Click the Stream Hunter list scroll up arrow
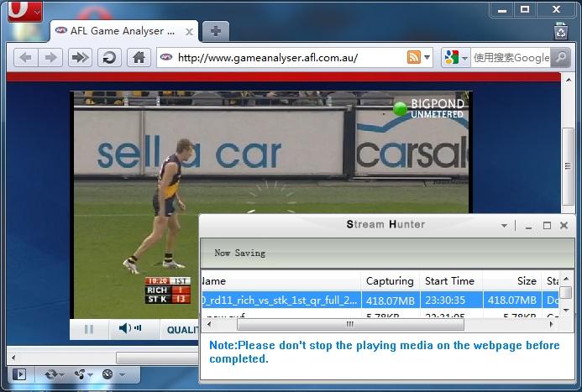The height and width of the screenshot is (392, 582). 566,278
